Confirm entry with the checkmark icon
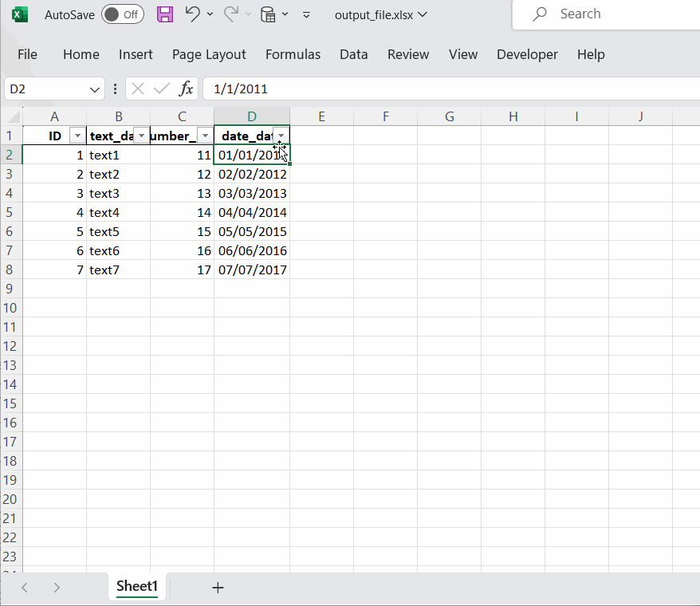This screenshot has height=606, width=700. coord(160,89)
